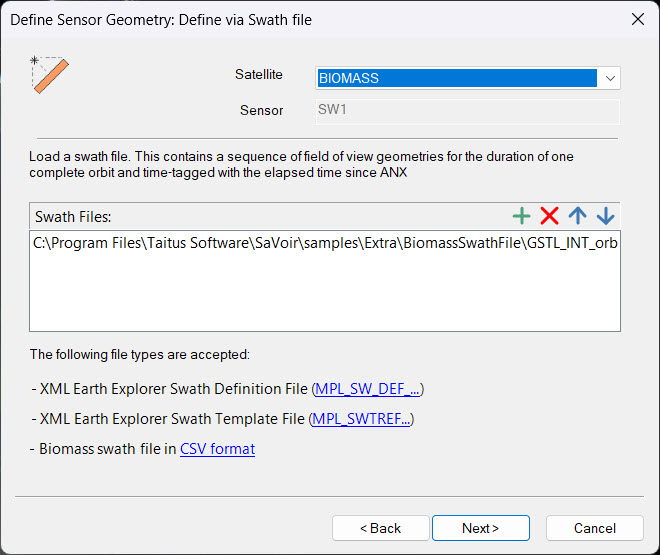Remove the selected swath file with the red X
660x555 pixels.
[549, 215]
